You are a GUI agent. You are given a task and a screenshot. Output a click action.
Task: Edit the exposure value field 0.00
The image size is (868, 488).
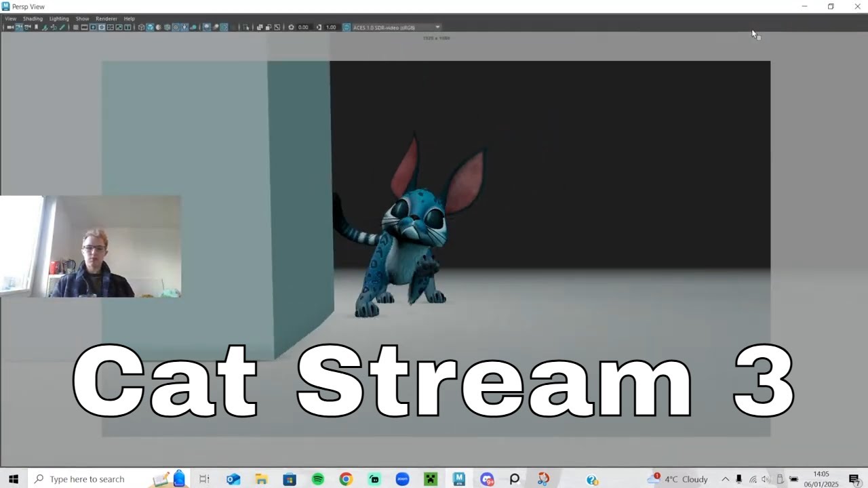(x=303, y=27)
